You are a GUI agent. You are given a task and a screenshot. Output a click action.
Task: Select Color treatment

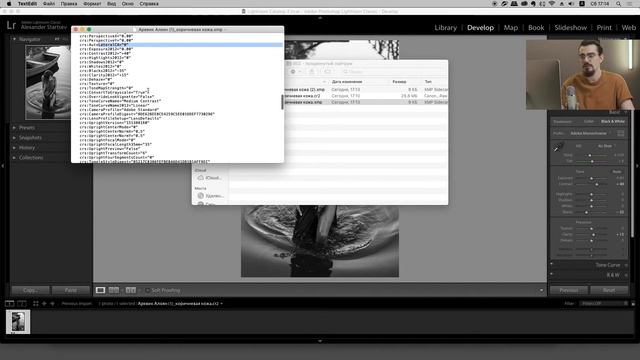point(589,122)
